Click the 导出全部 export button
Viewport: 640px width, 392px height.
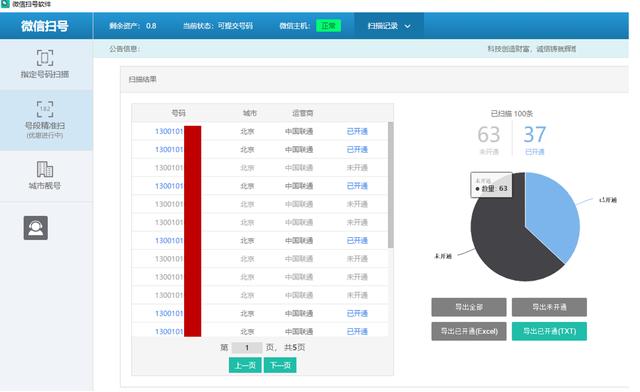coord(469,307)
